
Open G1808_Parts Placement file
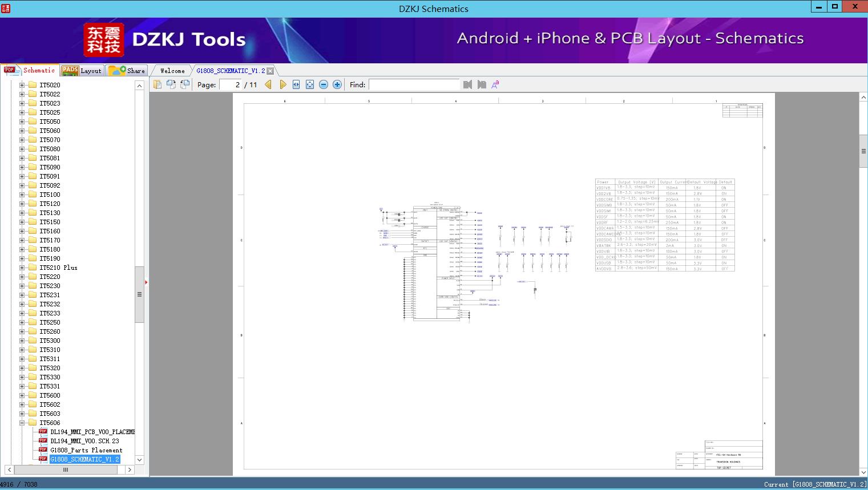[x=86, y=450]
